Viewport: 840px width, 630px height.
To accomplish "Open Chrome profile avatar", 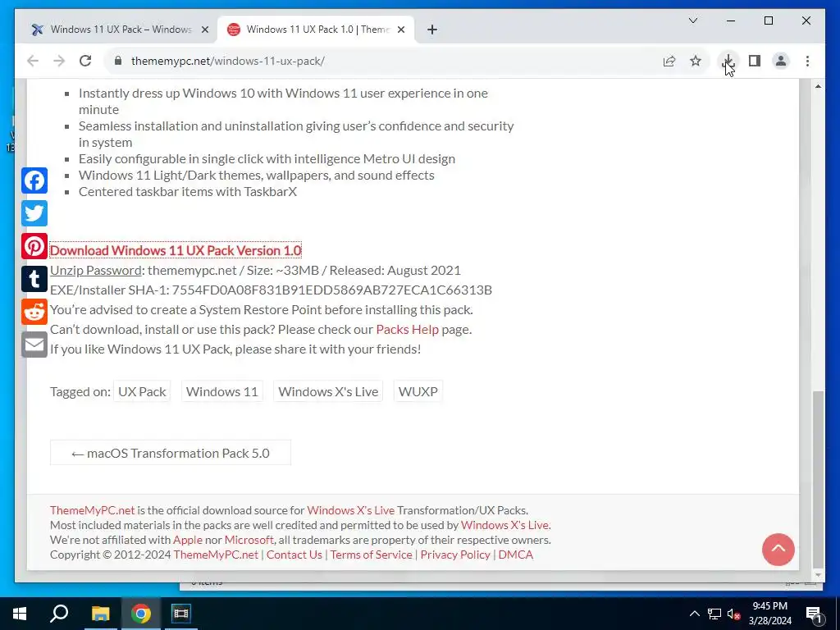I will click(781, 61).
